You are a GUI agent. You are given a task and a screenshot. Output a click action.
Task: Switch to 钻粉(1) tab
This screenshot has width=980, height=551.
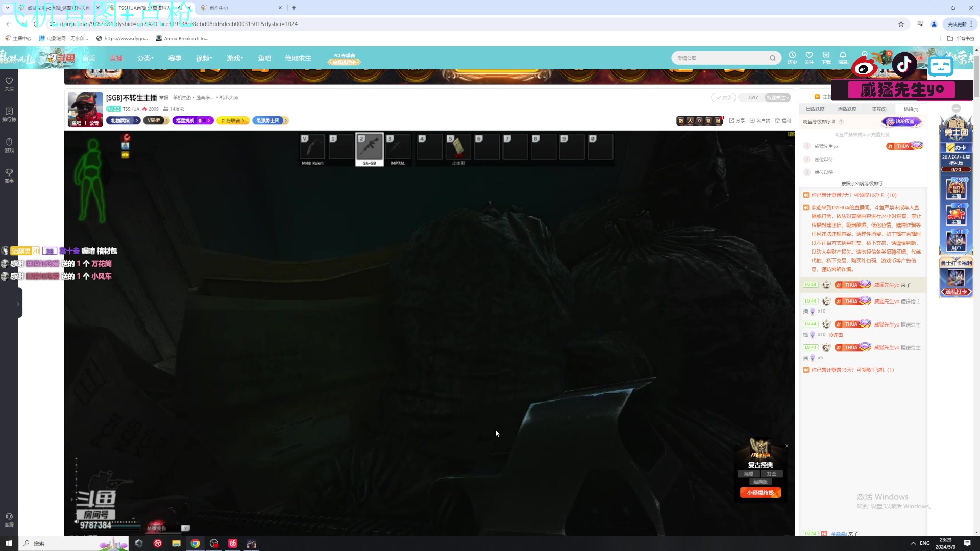[x=911, y=109]
